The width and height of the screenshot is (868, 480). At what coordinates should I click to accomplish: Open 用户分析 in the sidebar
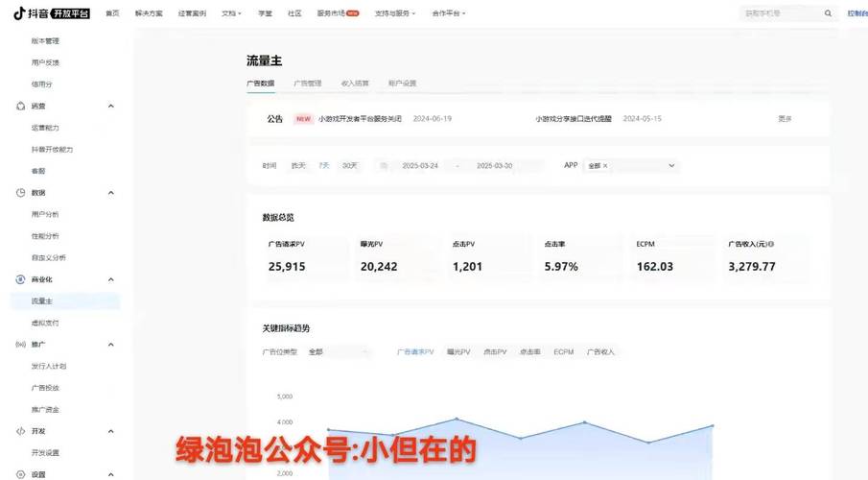click(45, 214)
